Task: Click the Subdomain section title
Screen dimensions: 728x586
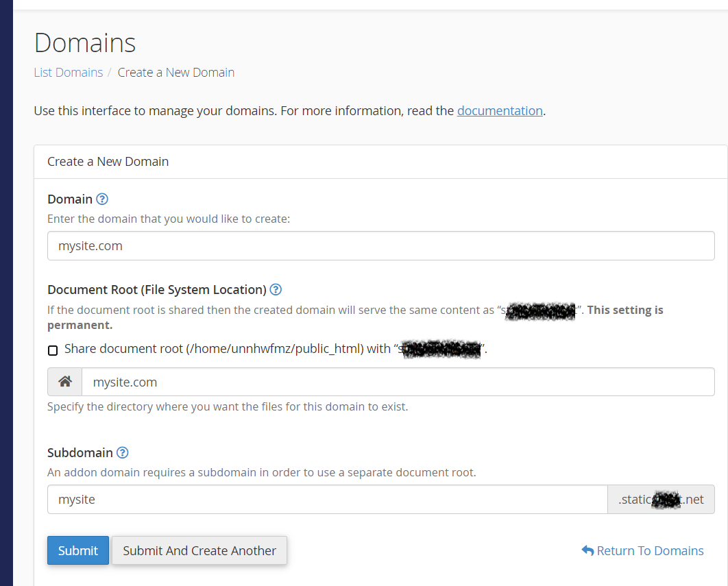Action: point(81,452)
